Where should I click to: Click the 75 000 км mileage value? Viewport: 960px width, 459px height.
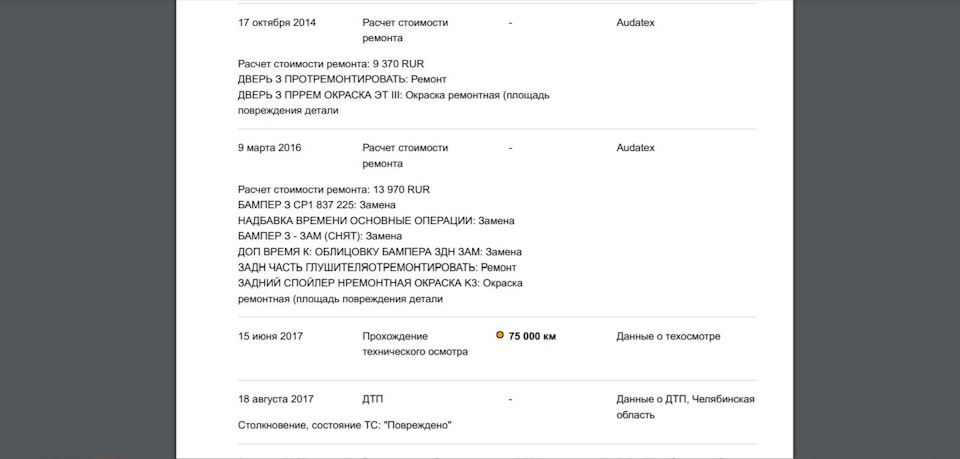click(532, 336)
